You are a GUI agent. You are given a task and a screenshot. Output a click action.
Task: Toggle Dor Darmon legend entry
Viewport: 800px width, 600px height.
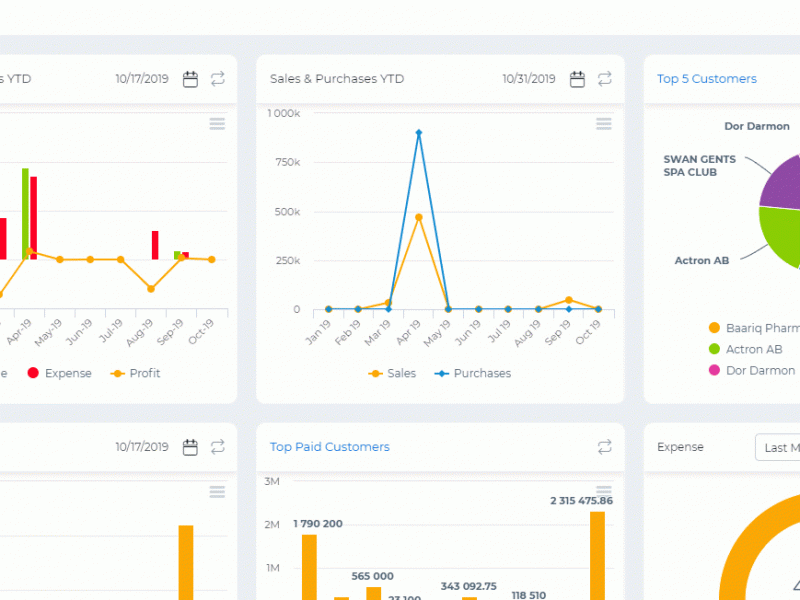tap(752, 370)
